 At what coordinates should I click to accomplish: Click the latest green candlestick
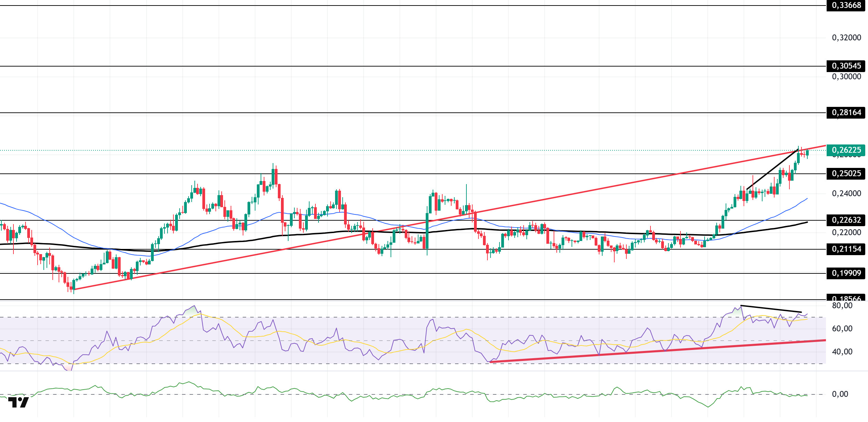(807, 153)
